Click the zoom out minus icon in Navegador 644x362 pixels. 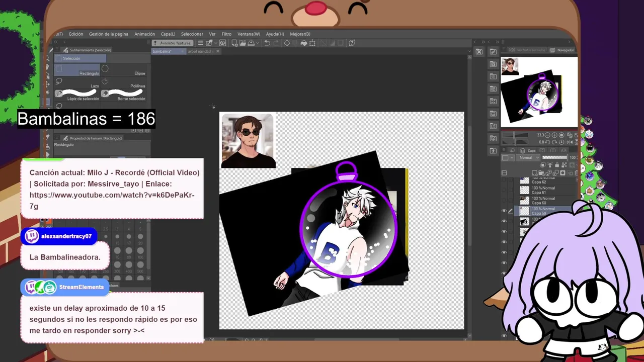click(x=547, y=135)
